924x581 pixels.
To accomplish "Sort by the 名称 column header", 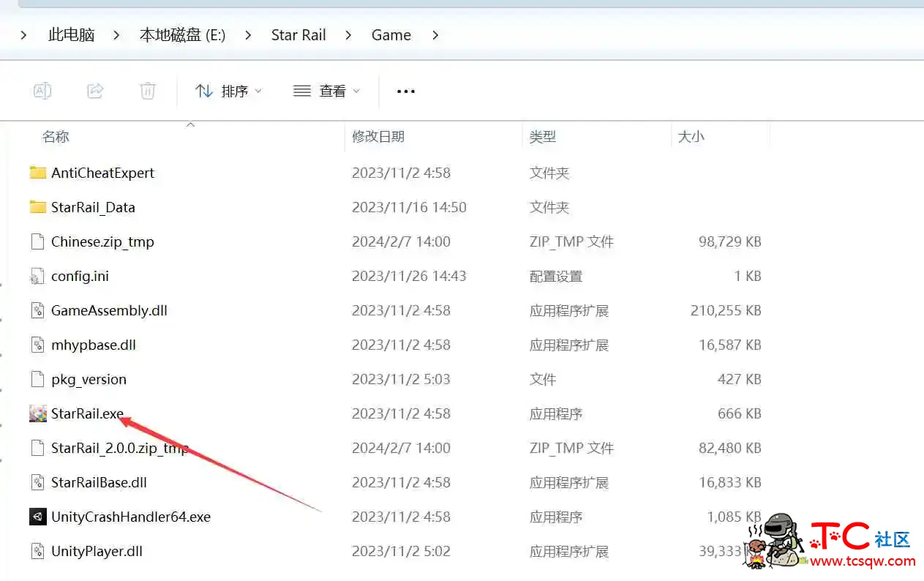I will tap(56, 136).
